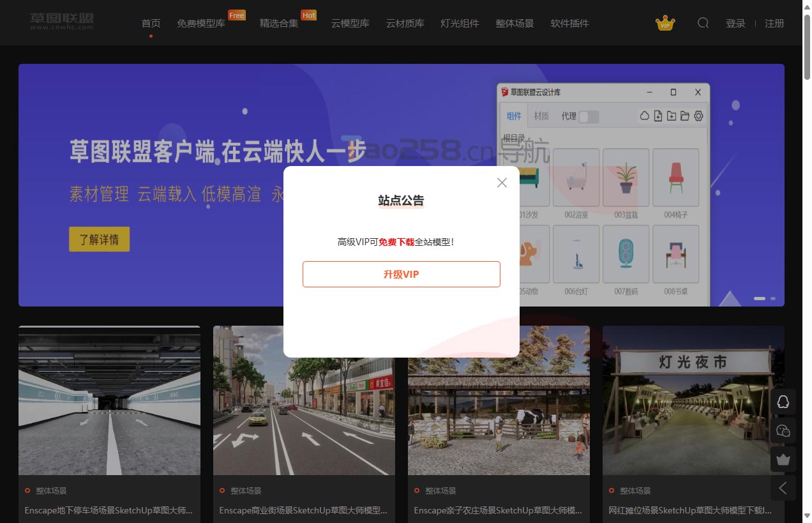Screen dimensions: 812x523
Task: Click the add folder icon in banner toolbar
Action: tap(672, 116)
